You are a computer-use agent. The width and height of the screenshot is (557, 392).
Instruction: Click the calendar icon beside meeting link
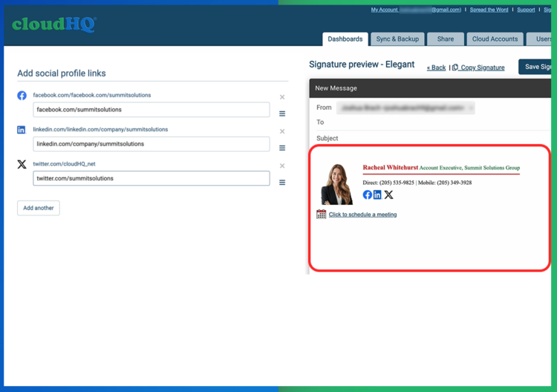click(x=321, y=214)
